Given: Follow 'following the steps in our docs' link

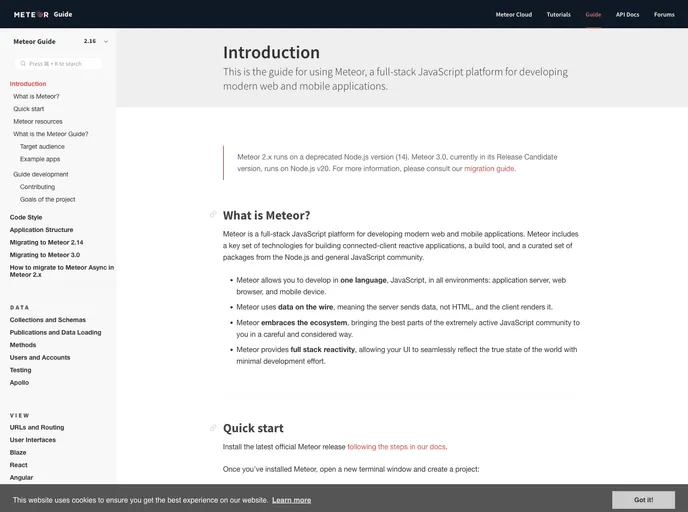Looking at the screenshot, I should pos(396,447).
